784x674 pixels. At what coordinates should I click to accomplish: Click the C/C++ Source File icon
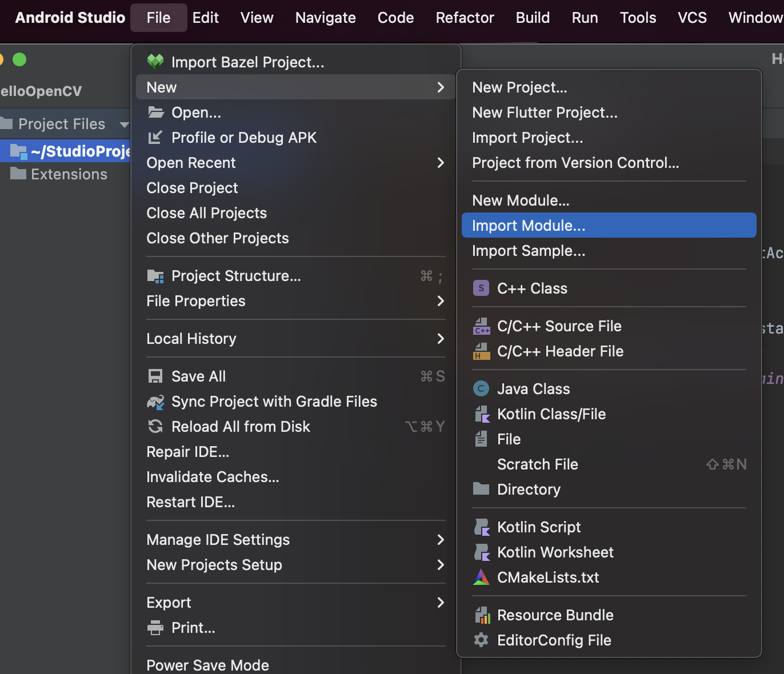[x=482, y=326]
